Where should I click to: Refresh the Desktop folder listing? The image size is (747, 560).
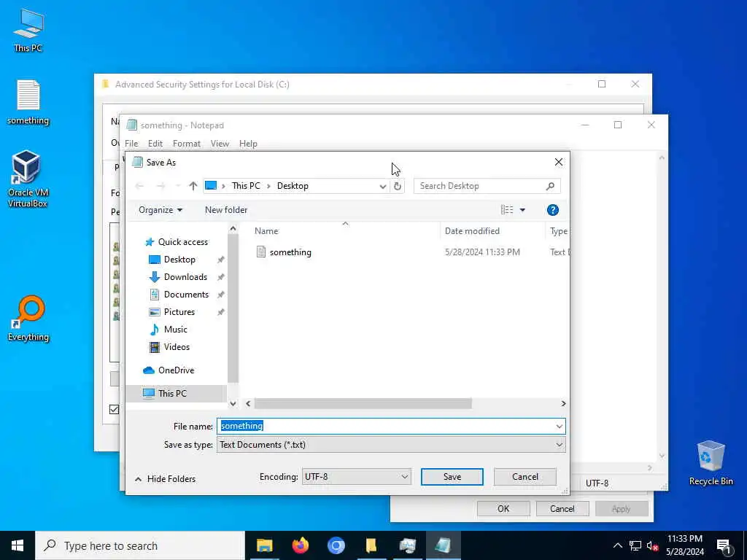coord(398,186)
